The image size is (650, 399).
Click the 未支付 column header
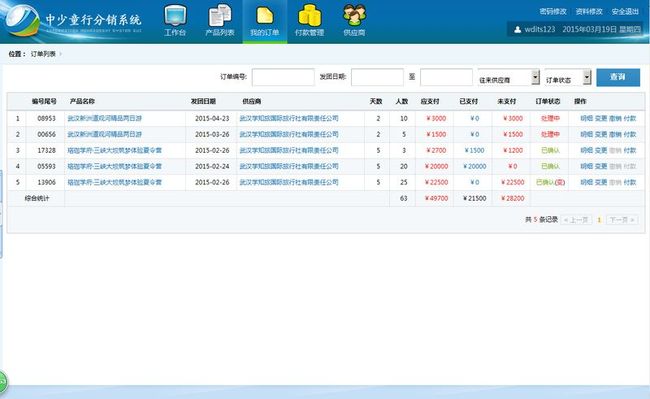pos(507,101)
